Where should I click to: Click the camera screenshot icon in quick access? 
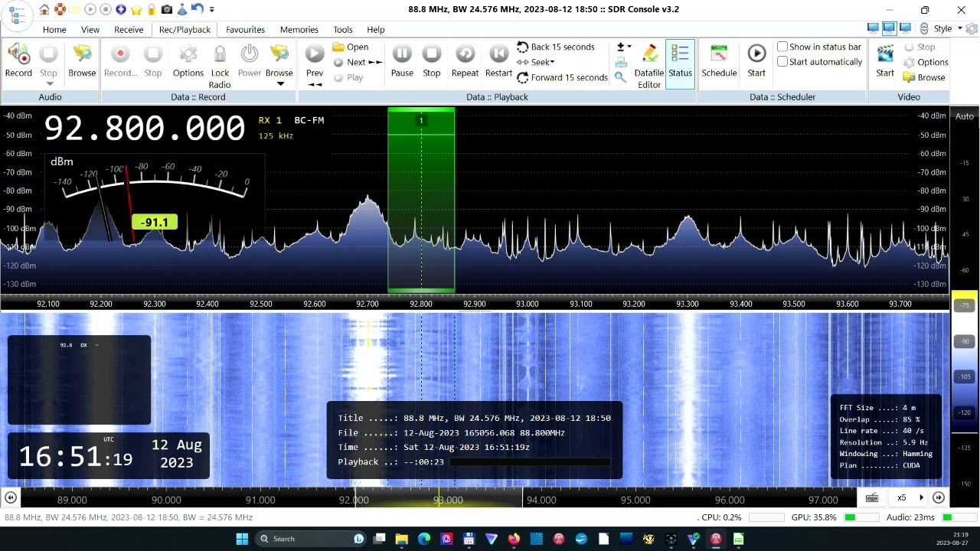pos(167,9)
